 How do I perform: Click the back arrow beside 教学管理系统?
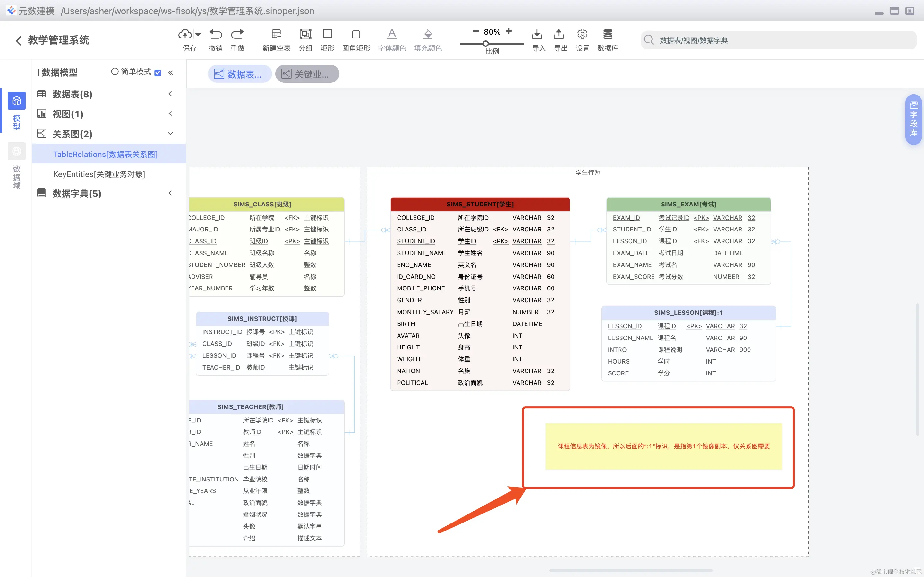pos(18,40)
